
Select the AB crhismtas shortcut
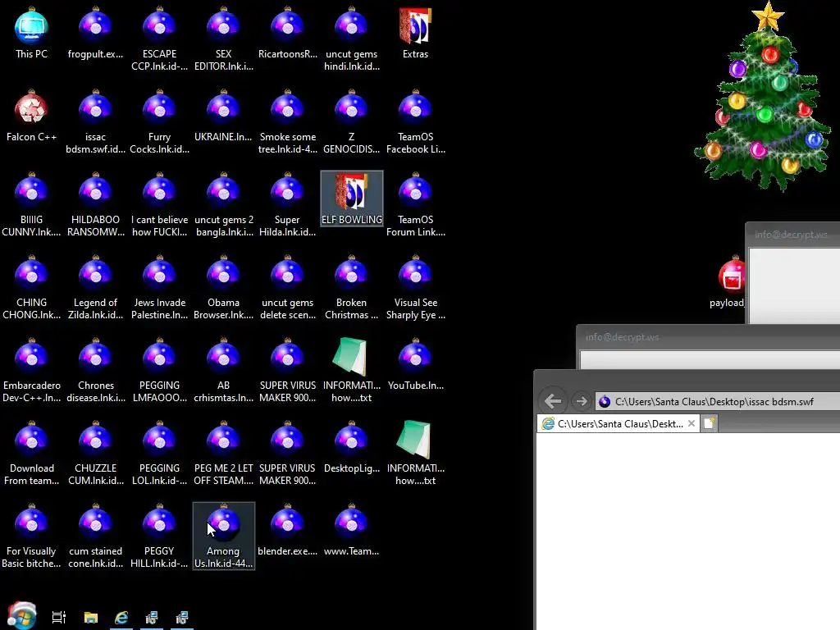[x=223, y=371]
